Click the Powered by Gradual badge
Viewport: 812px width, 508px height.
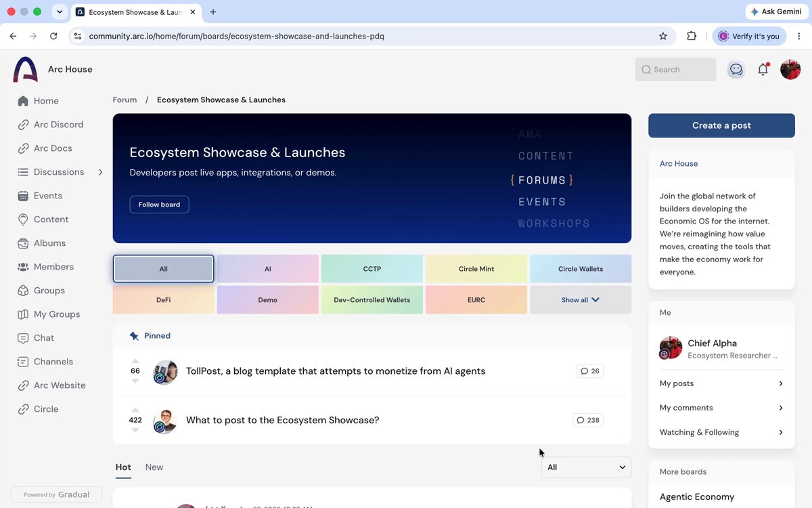click(x=56, y=494)
